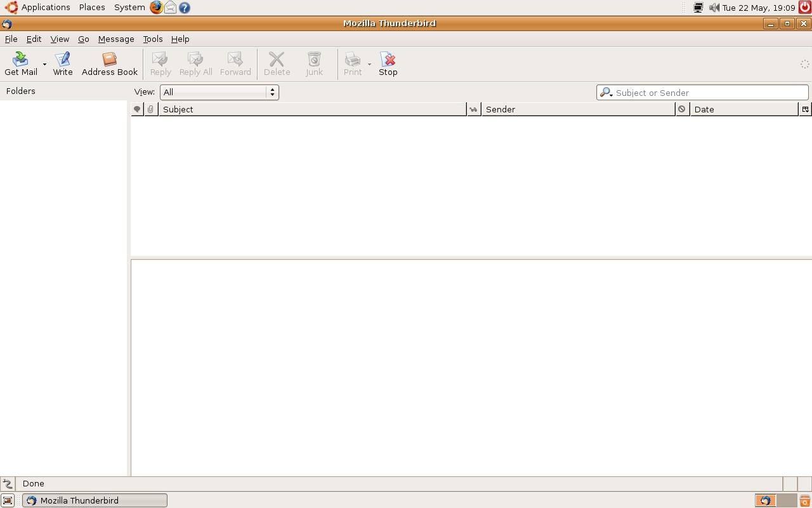This screenshot has height=508, width=812.
Task: Sort by junk status column icon
Action: pyautogui.click(x=683, y=109)
